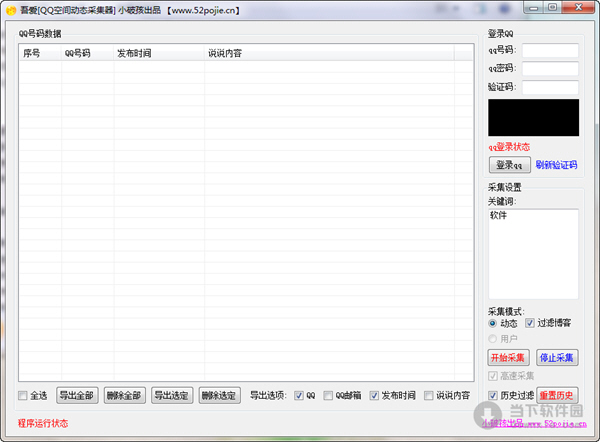Focus the qq号码 input field
The width and height of the screenshot is (600, 442).
(x=550, y=51)
